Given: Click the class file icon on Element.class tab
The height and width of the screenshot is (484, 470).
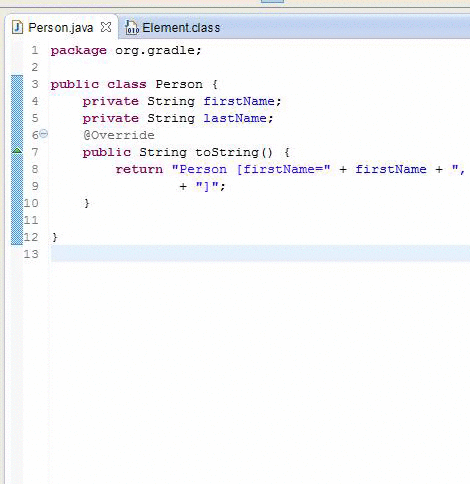Looking at the screenshot, I should coord(132,27).
